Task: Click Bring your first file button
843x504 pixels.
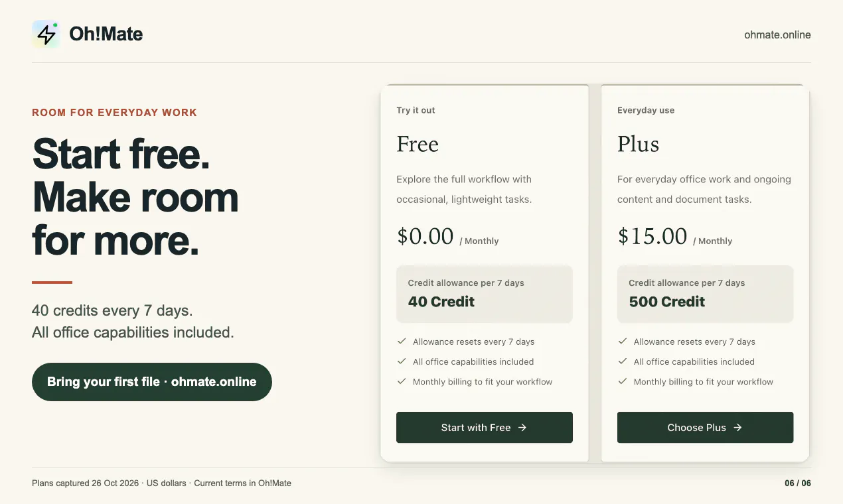Action: (x=152, y=382)
